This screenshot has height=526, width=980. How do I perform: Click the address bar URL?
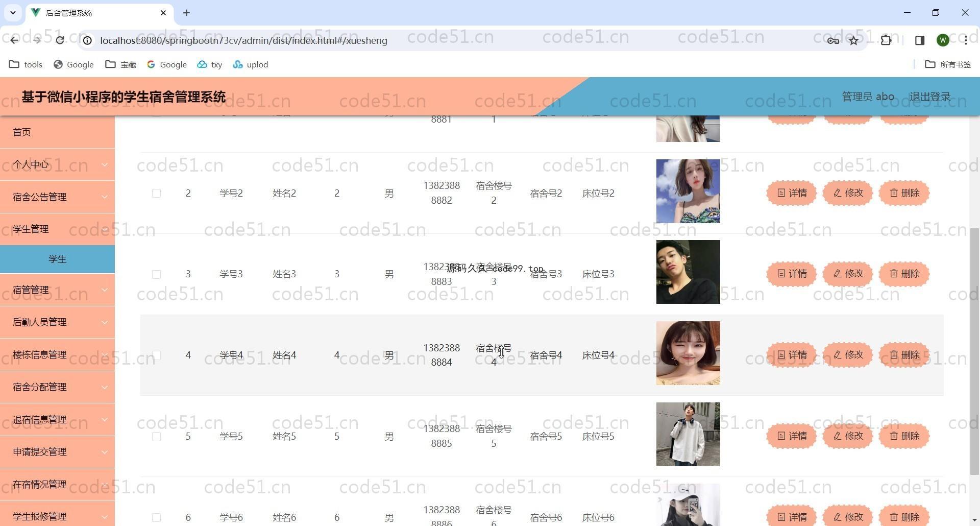(x=243, y=40)
